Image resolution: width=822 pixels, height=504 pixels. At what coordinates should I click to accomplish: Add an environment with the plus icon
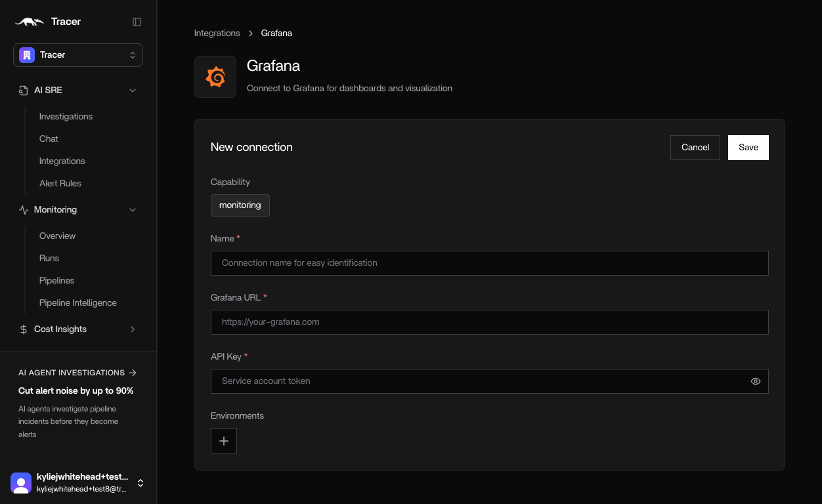pyautogui.click(x=223, y=441)
